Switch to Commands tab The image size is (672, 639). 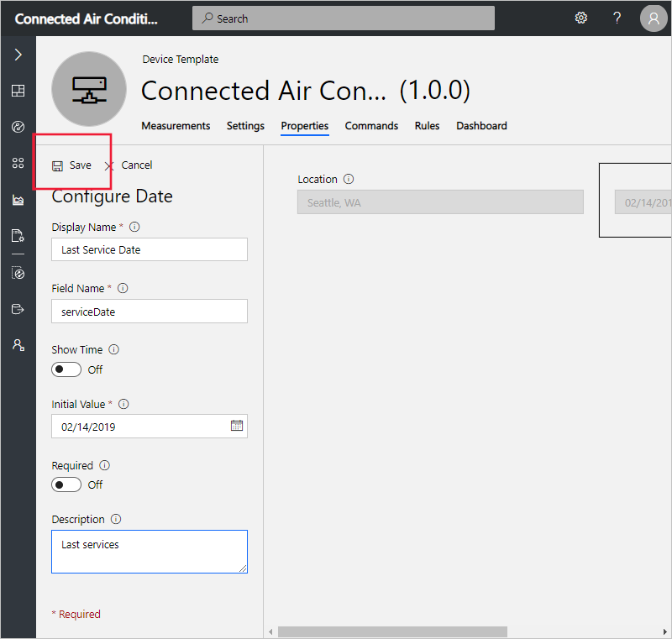coord(371,126)
